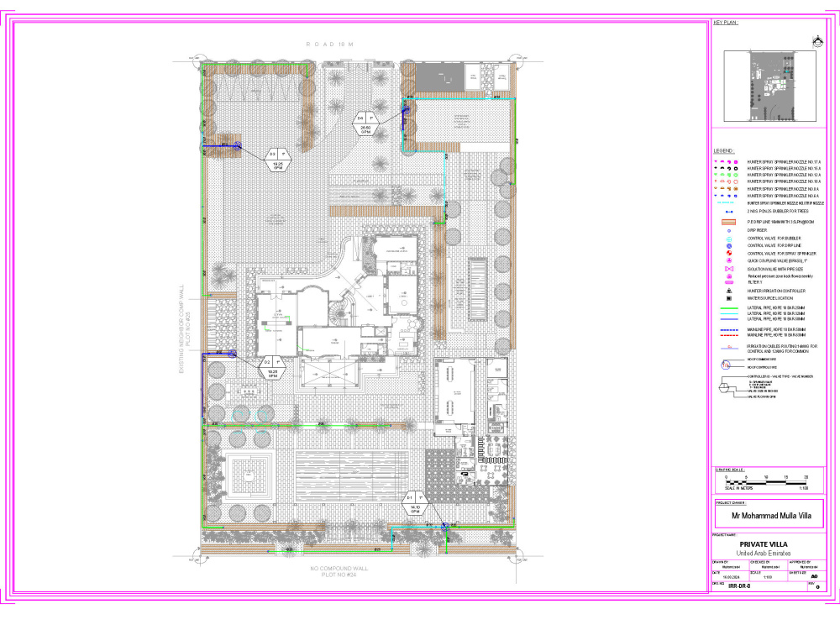Pick the cyan lateral pipe line sample
840x630 pixels.
pyautogui.click(x=729, y=314)
